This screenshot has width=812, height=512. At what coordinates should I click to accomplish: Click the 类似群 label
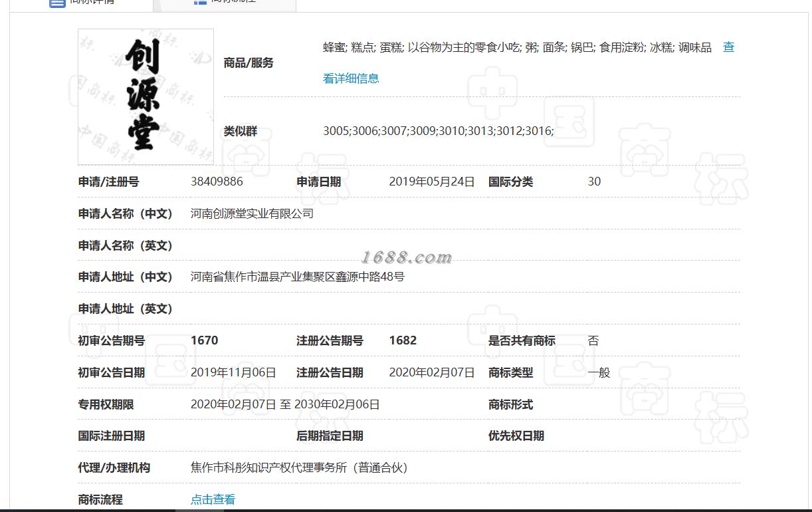click(x=241, y=132)
